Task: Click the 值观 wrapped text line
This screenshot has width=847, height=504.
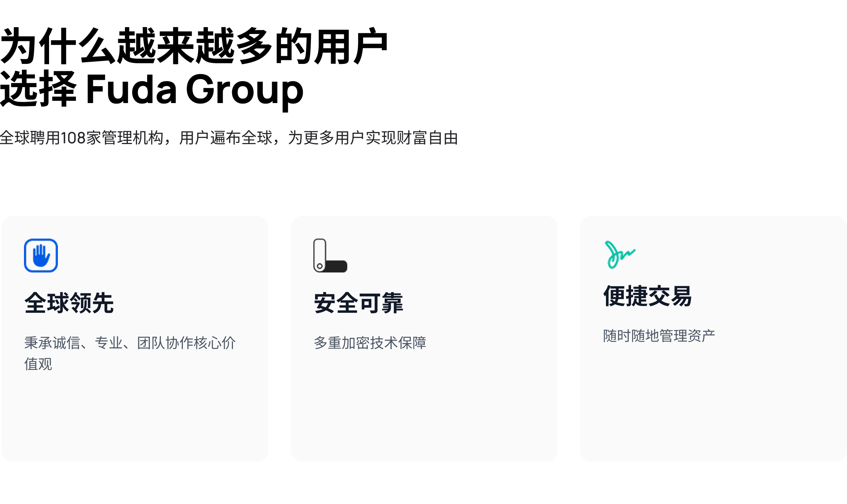Action: tap(38, 364)
